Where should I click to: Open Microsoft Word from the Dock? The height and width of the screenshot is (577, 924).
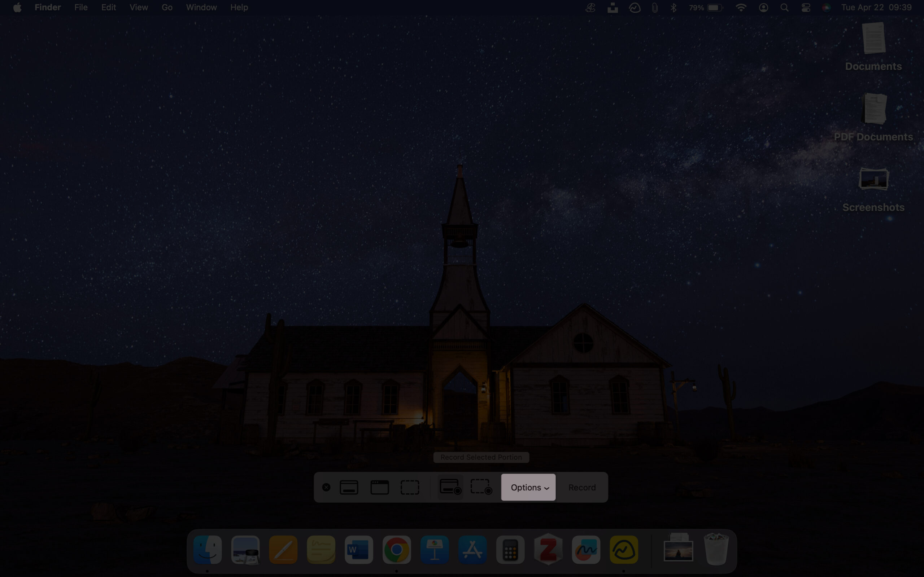tap(359, 550)
